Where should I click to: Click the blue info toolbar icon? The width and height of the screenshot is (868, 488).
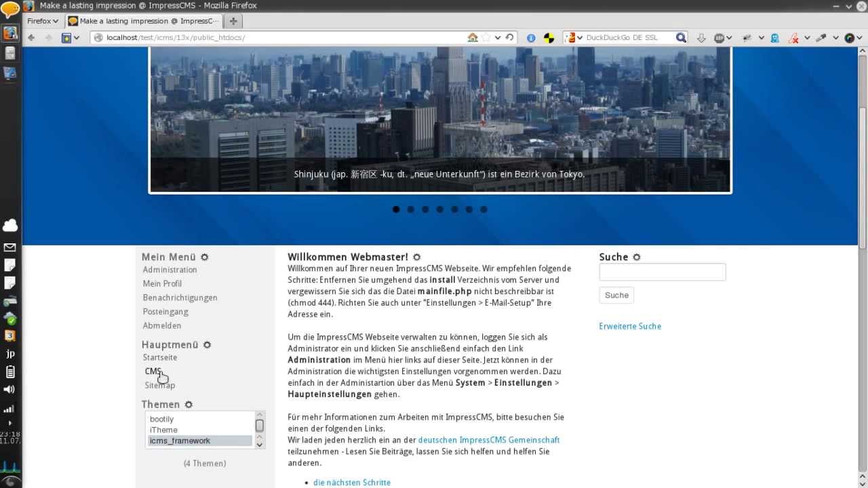tap(532, 38)
